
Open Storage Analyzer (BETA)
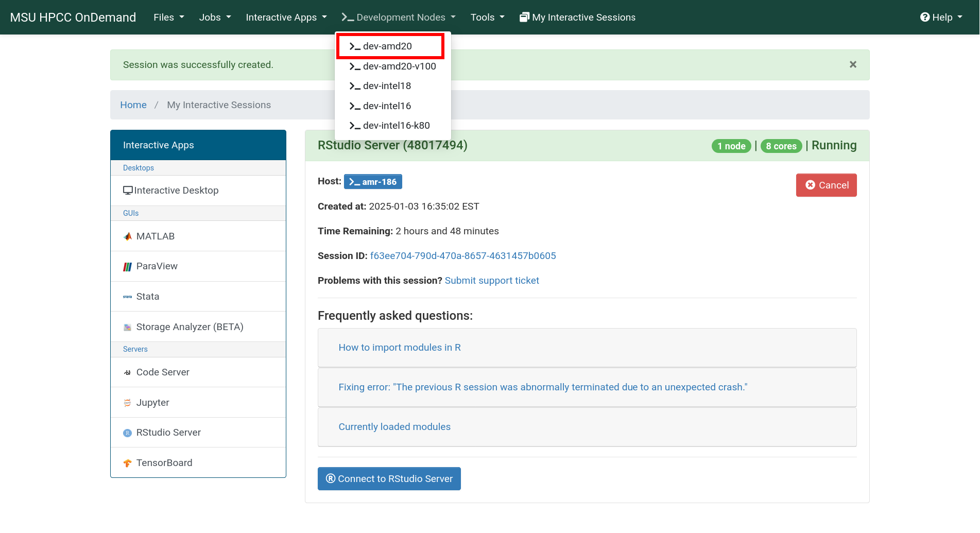click(x=198, y=327)
